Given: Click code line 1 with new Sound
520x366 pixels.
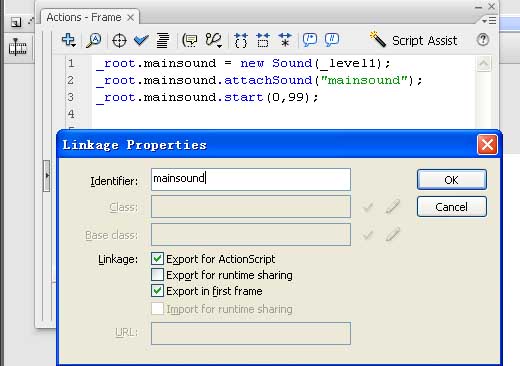Looking at the screenshot, I should (243, 63).
